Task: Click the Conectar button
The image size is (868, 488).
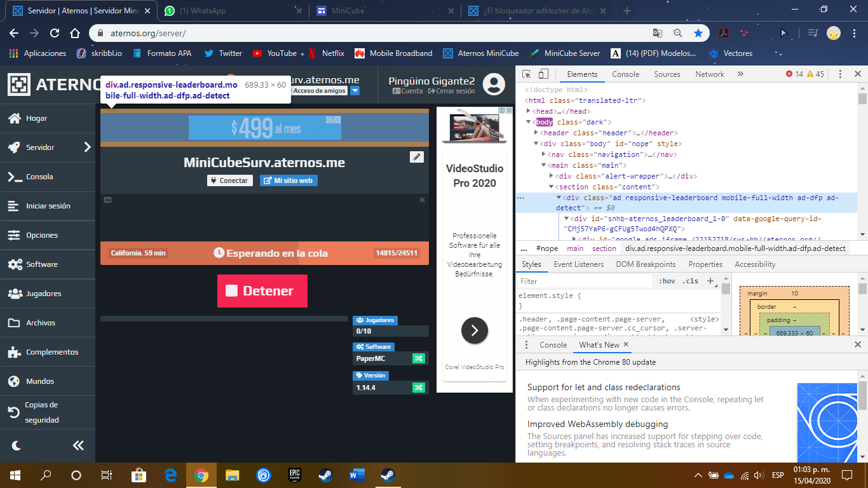Action: coord(230,180)
